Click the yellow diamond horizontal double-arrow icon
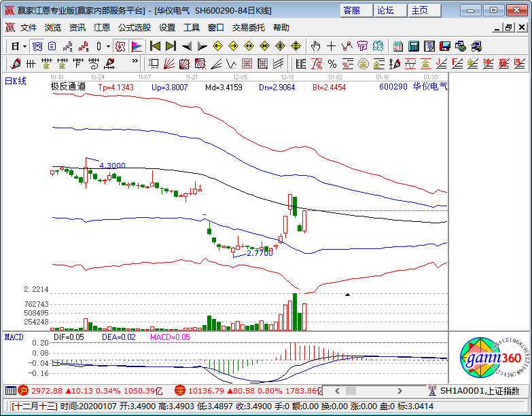 249,46
